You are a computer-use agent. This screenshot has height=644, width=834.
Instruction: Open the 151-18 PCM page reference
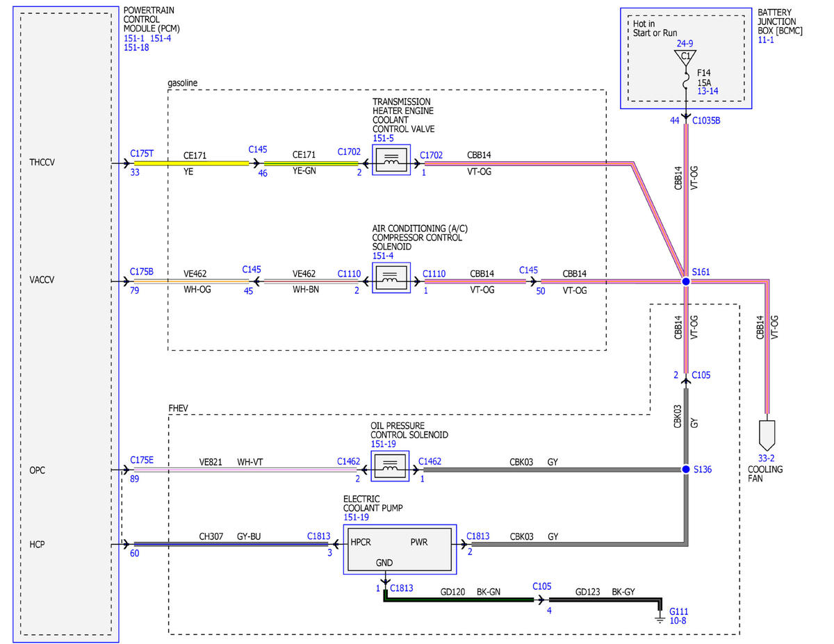click(x=136, y=48)
